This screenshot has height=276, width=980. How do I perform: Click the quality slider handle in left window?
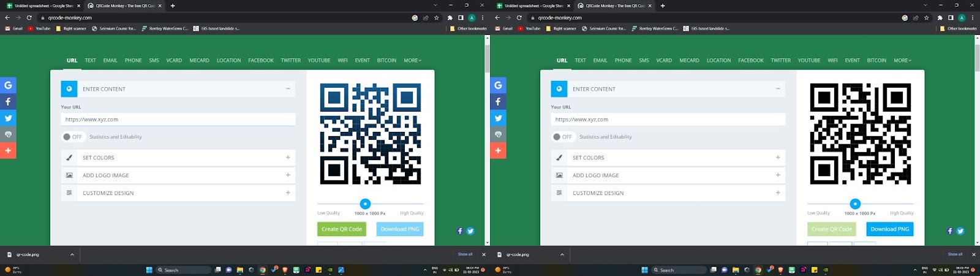pyautogui.click(x=365, y=204)
